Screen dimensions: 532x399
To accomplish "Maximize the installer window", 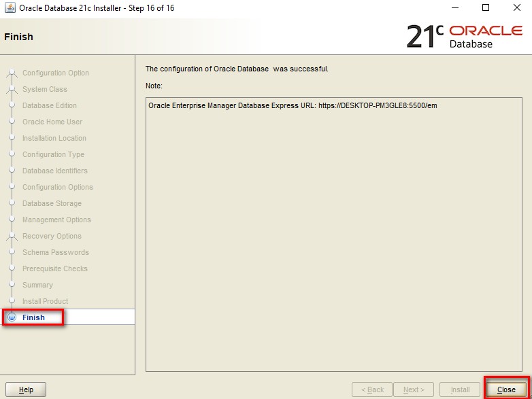I will (x=486, y=7).
